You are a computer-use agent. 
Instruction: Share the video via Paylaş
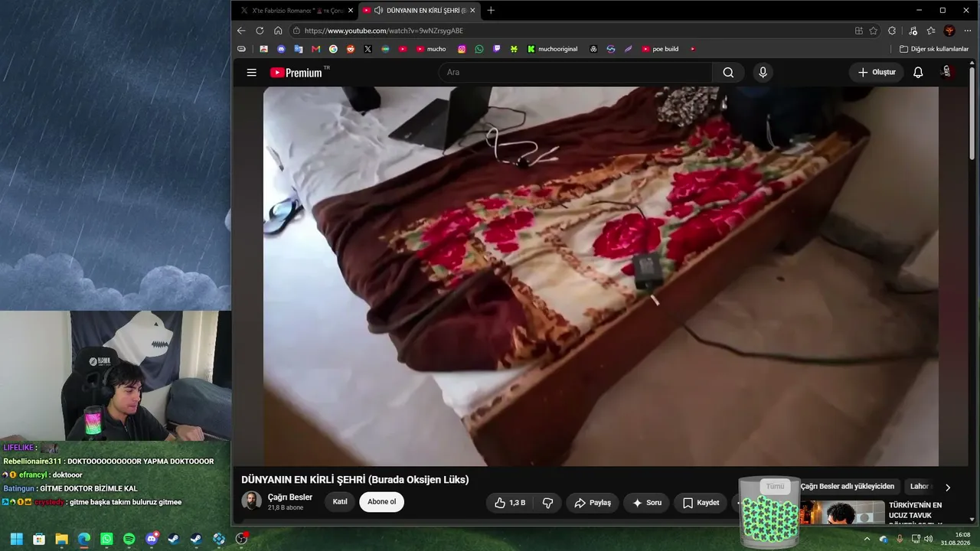point(593,503)
